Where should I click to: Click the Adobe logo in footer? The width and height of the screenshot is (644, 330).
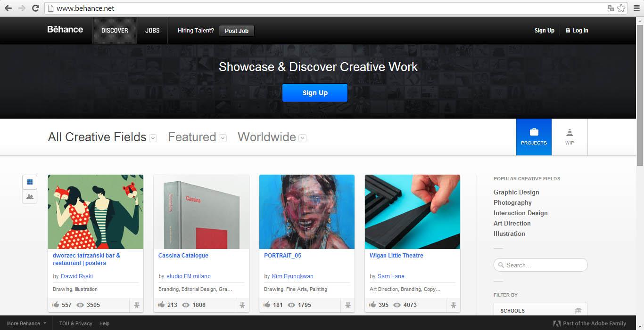click(557, 323)
